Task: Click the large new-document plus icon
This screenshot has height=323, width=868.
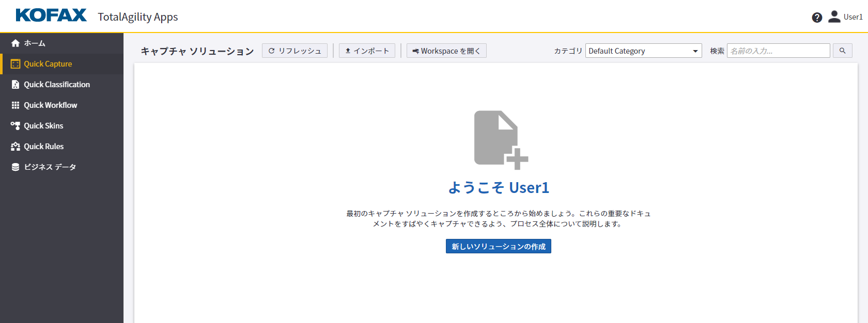Action: coord(501,140)
